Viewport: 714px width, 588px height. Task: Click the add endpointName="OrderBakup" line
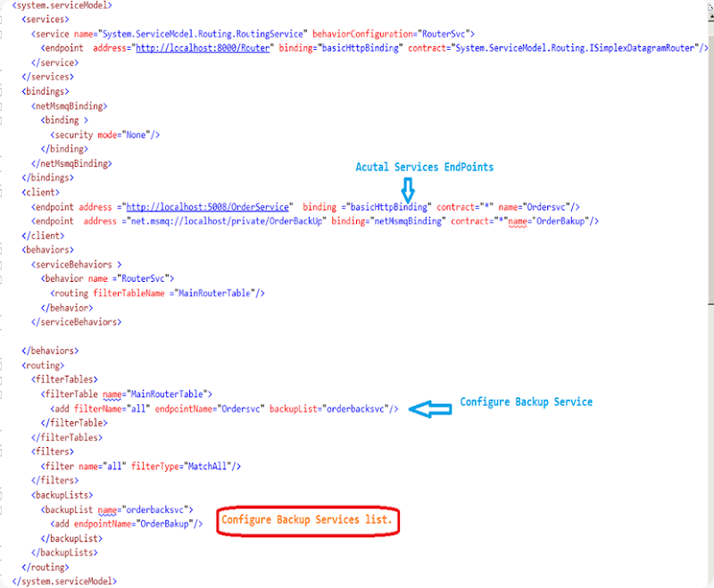127,524
